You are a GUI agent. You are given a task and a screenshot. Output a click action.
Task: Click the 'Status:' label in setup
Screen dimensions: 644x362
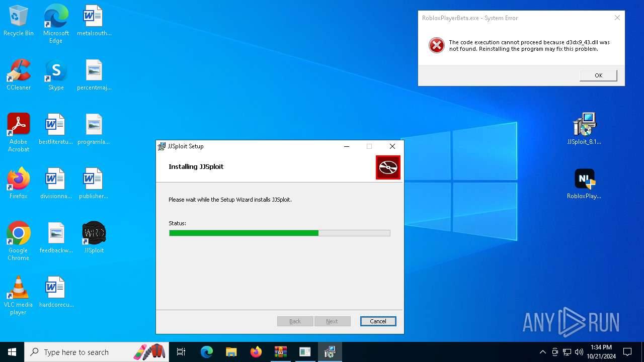pos(177,223)
